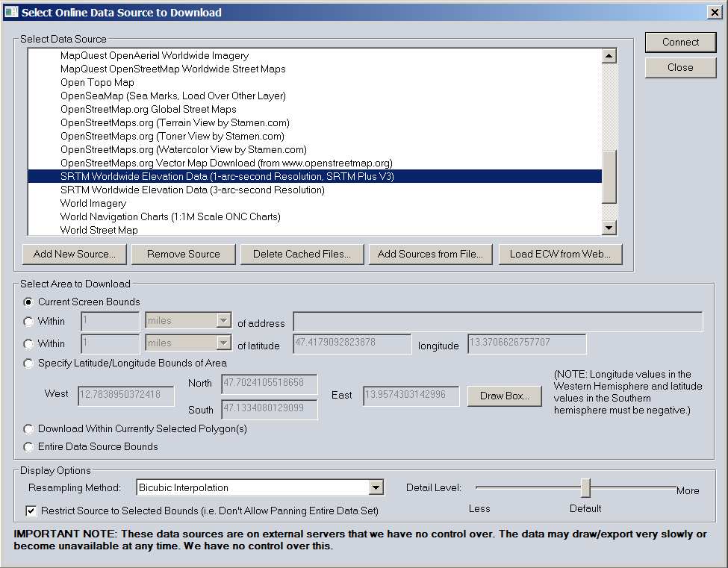Screen dimensions: 728x568
Task: Click the dialog title bar app icon
Action: 10,12
